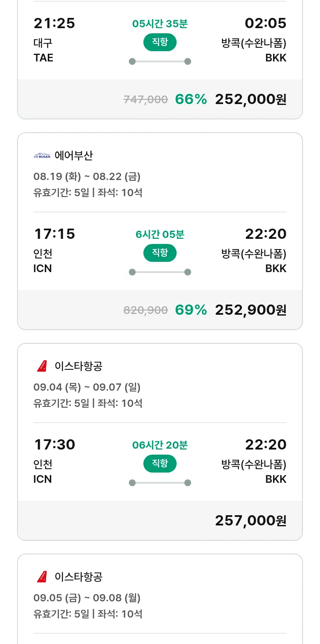This screenshot has height=644, width=320.
Task: Click the crossed-out 820,900 original price
Action: [145, 310]
